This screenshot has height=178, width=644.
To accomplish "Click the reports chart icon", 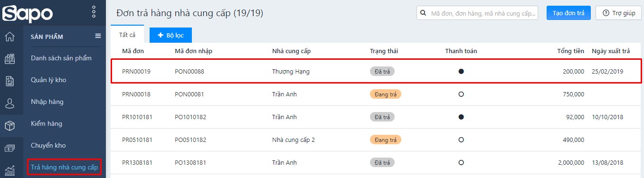I will point(9,170).
